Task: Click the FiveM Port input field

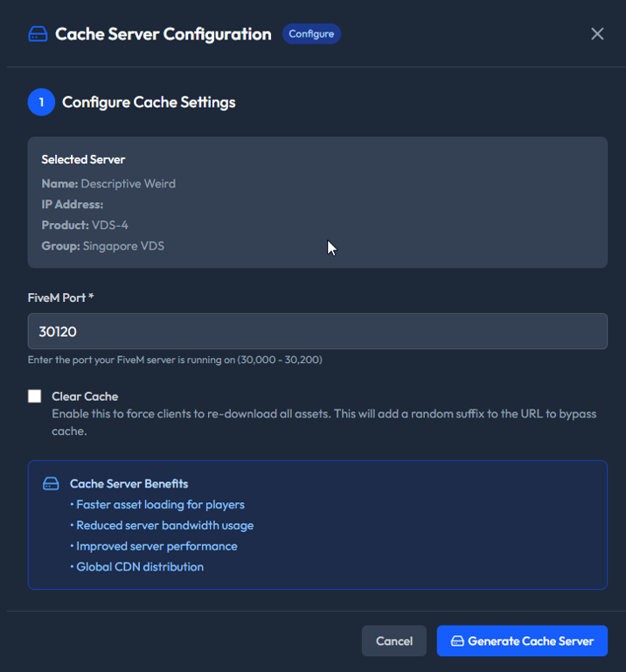Action: click(317, 332)
